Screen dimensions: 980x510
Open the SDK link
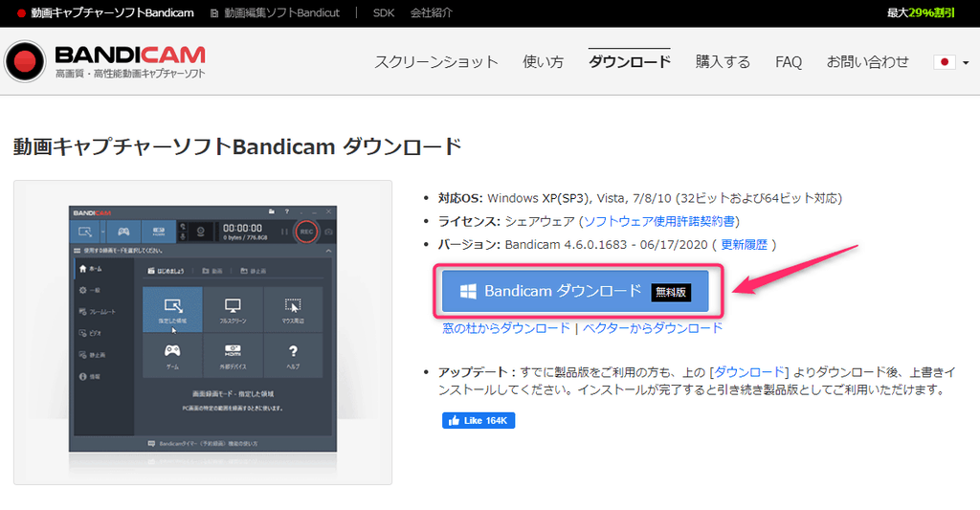pos(384,12)
